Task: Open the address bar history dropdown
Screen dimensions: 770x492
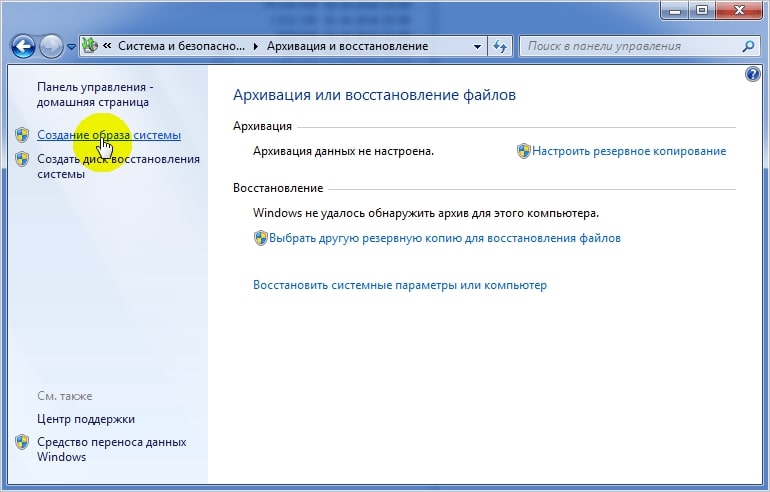Action: pos(477,47)
